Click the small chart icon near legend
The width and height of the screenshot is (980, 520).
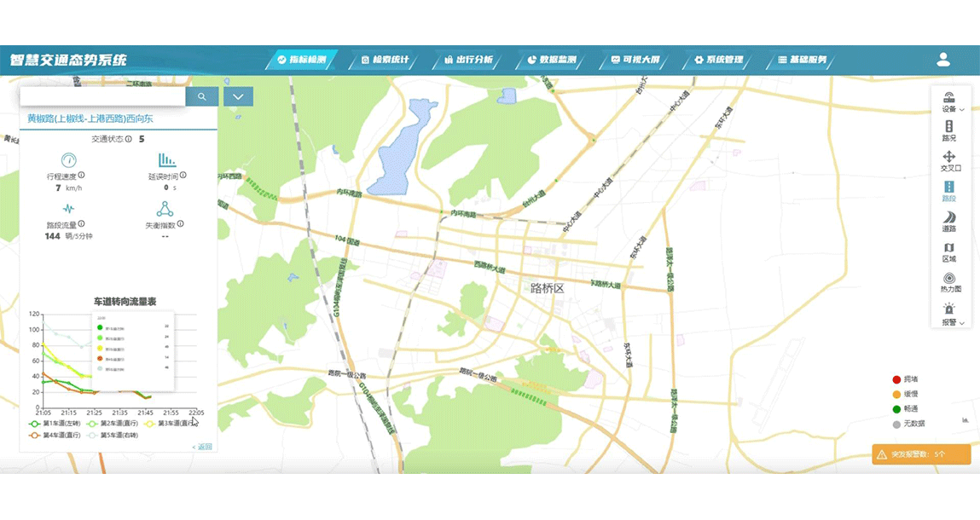click(x=966, y=419)
